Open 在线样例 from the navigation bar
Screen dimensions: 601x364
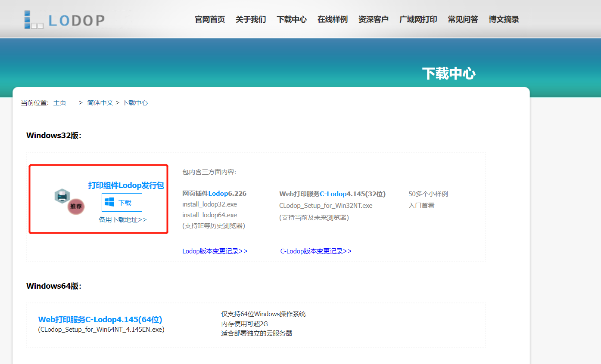pyautogui.click(x=332, y=19)
